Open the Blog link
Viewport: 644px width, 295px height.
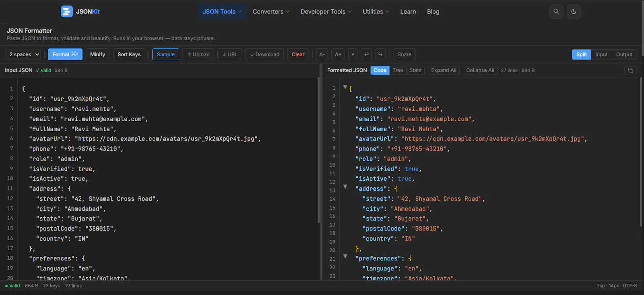click(x=433, y=11)
